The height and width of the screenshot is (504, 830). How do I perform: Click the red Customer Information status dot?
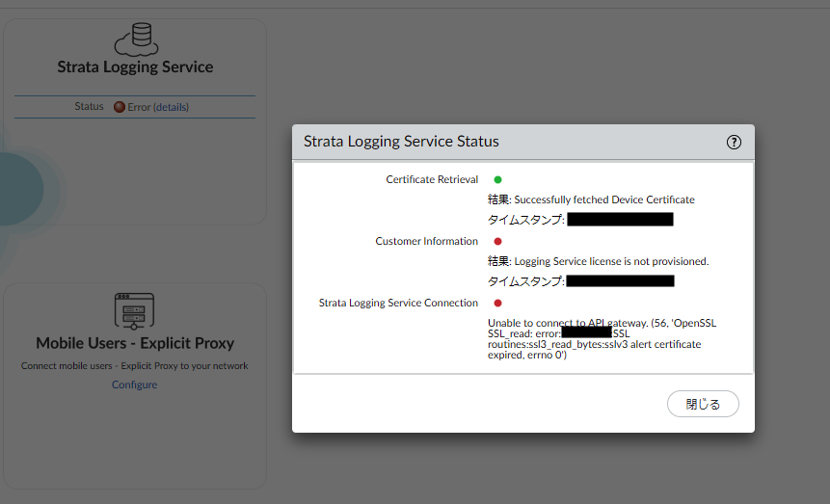pyautogui.click(x=497, y=241)
